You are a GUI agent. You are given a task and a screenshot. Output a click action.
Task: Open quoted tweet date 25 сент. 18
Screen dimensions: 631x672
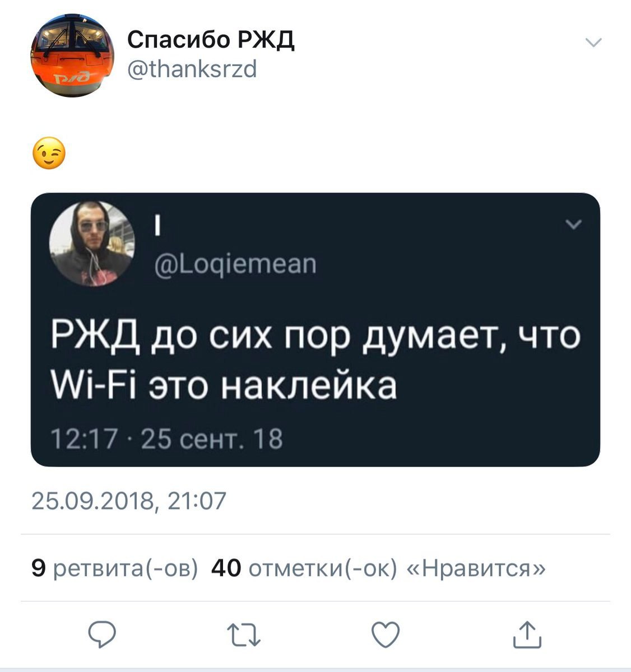(x=212, y=440)
